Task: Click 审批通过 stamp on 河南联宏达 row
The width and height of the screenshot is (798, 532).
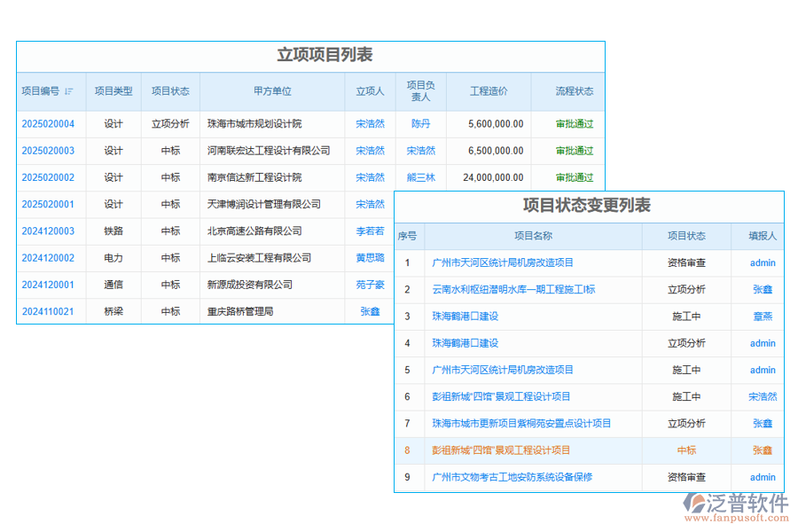Action: point(574,151)
